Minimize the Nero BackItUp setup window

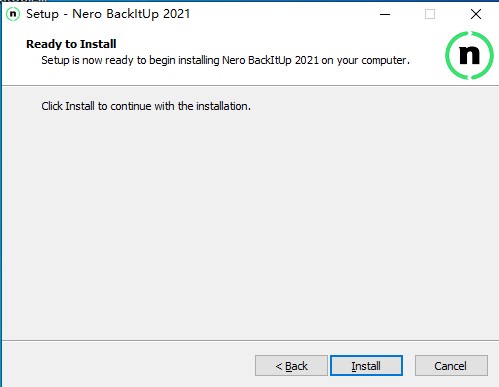(x=385, y=14)
